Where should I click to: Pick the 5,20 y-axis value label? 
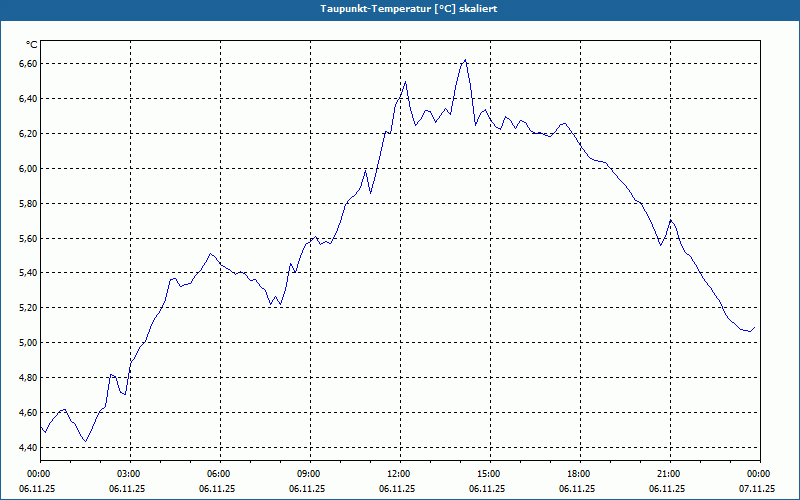tap(28, 308)
